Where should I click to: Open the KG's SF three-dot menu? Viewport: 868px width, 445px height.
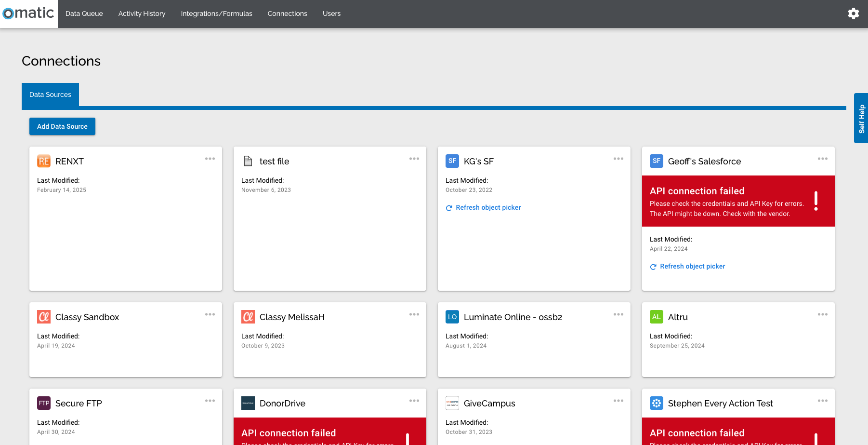(x=618, y=159)
